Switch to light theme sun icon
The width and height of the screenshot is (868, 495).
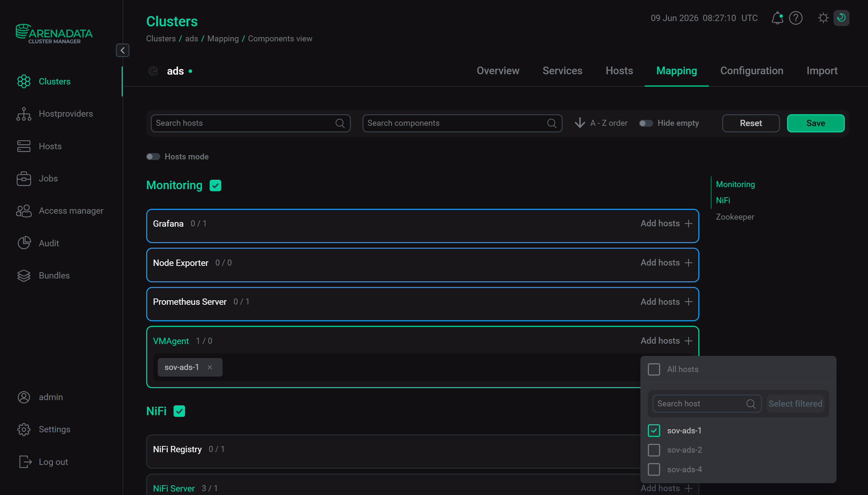click(x=823, y=18)
